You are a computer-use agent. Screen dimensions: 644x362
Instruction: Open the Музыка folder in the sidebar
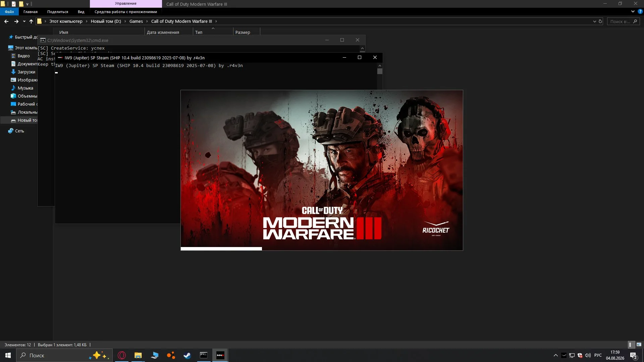click(x=22, y=88)
